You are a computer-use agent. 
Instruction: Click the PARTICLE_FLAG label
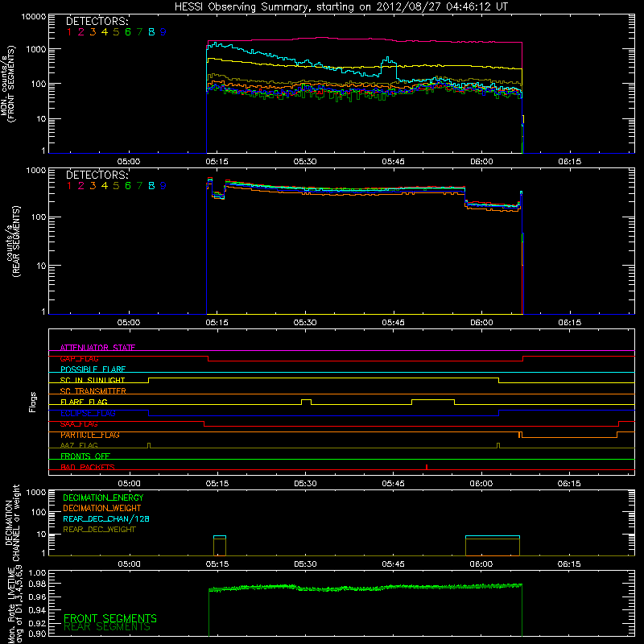(x=90, y=435)
